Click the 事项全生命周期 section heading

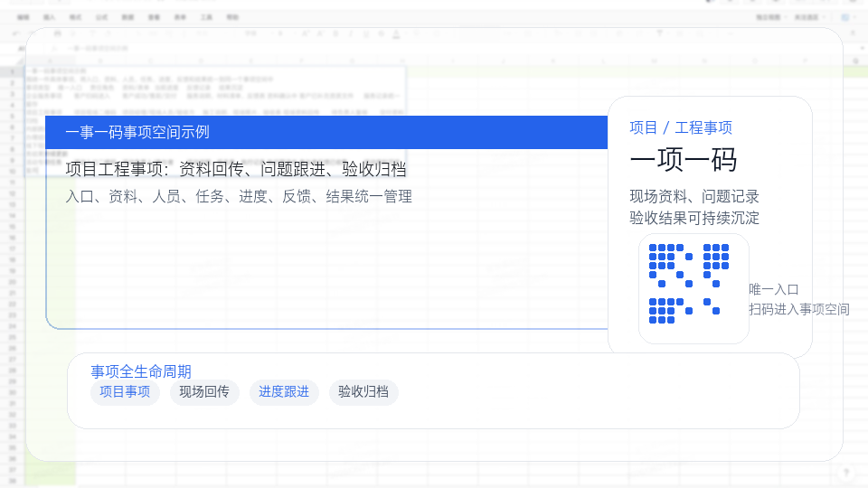[141, 371]
